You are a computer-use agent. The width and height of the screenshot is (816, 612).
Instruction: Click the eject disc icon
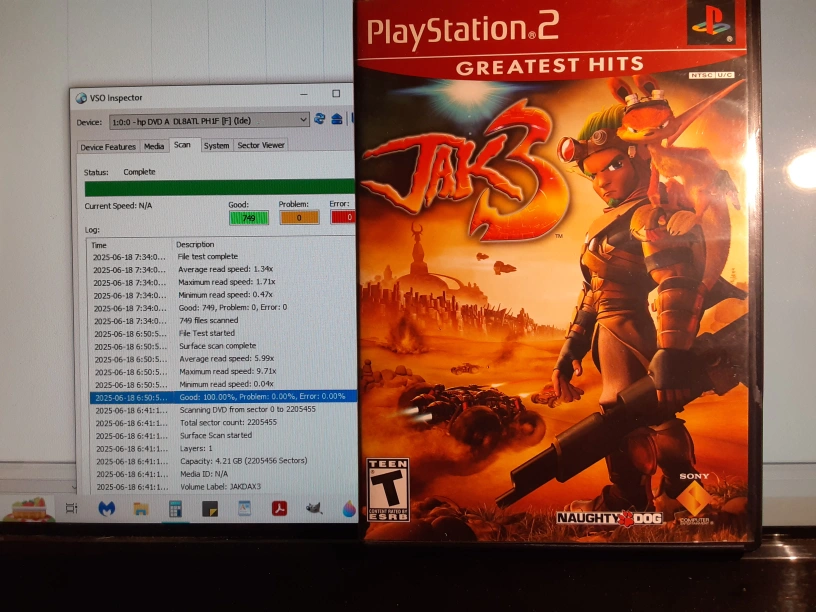pyautogui.click(x=337, y=119)
